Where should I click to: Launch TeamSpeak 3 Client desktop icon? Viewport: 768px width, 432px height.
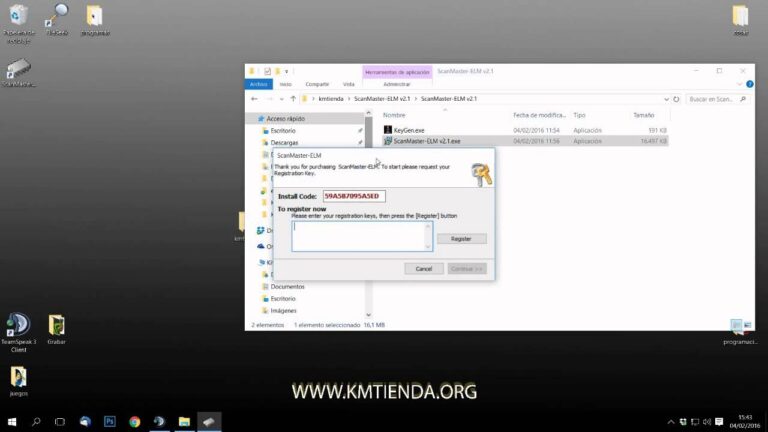19,324
